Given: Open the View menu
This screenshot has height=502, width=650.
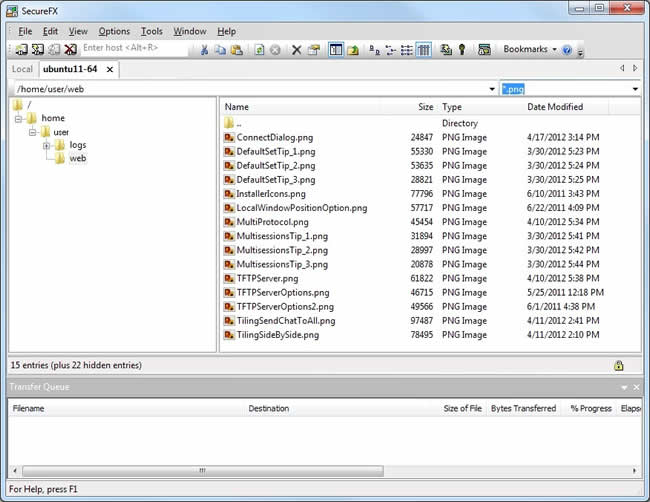Looking at the screenshot, I should pos(78,32).
